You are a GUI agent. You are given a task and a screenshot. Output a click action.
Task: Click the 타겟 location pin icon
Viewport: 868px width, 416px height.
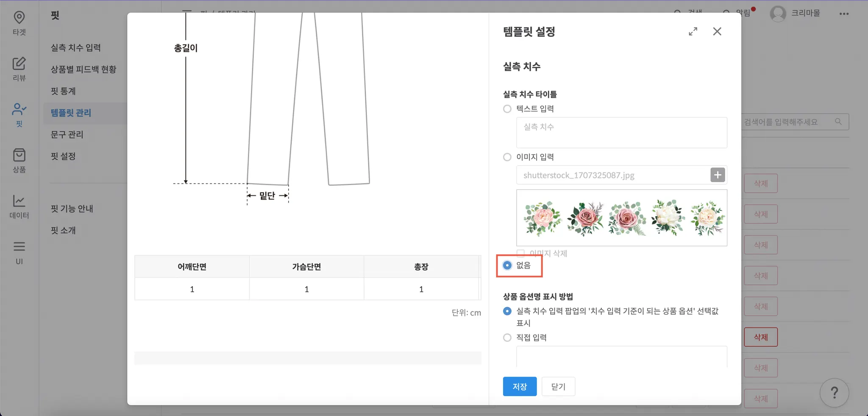19,18
